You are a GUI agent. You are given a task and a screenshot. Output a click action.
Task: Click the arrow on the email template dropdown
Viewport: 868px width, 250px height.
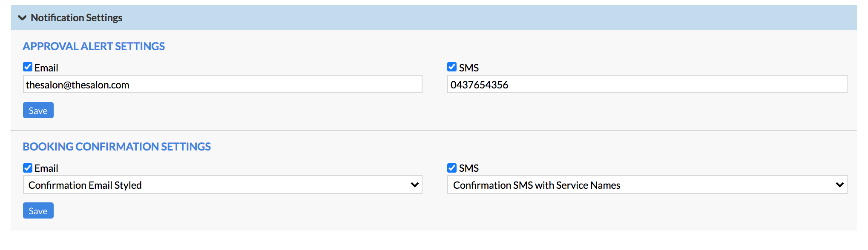(414, 185)
